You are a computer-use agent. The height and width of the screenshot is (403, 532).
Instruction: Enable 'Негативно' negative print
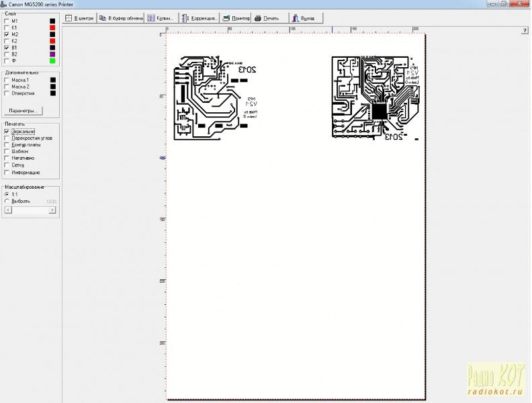[x=7, y=158]
